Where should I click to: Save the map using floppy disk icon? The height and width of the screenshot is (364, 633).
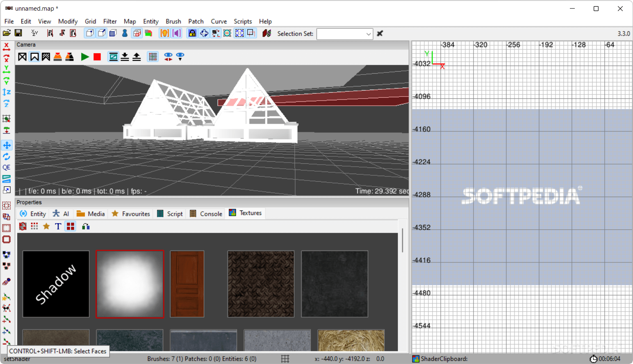click(x=18, y=33)
